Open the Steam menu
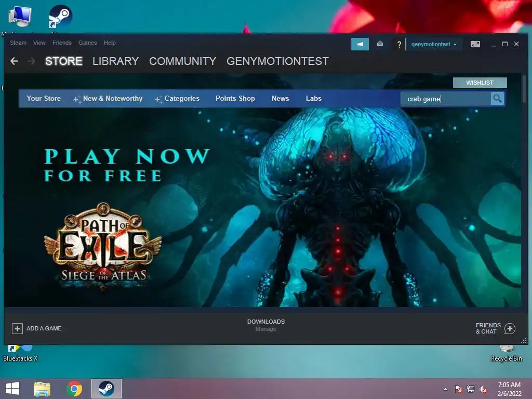This screenshot has height=399, width=532. (18, 43)
